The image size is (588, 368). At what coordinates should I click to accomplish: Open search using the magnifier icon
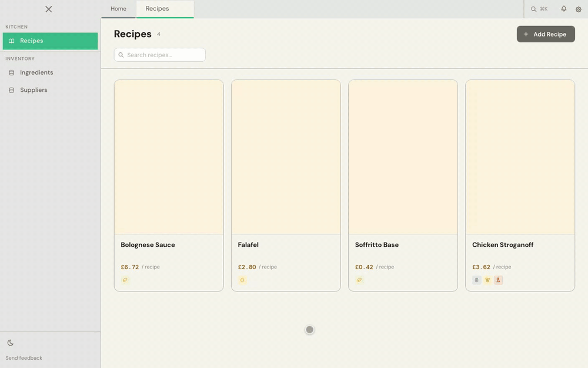point(533,9)
